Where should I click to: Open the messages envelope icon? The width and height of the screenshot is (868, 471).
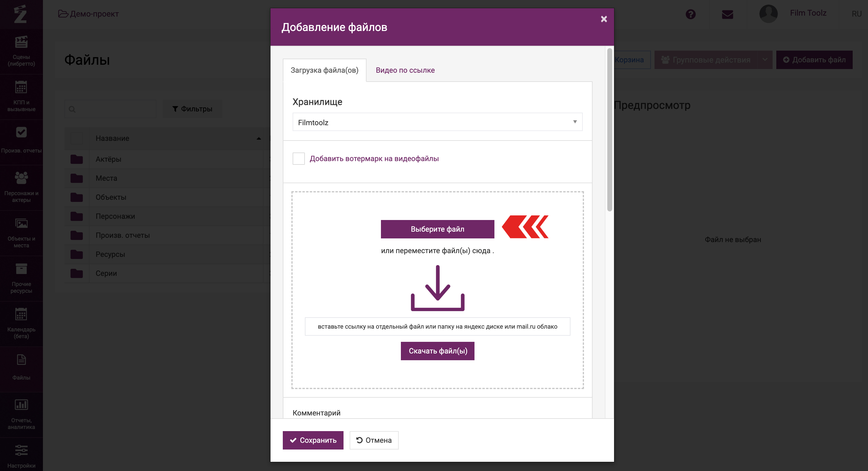(x=728, y=14)
